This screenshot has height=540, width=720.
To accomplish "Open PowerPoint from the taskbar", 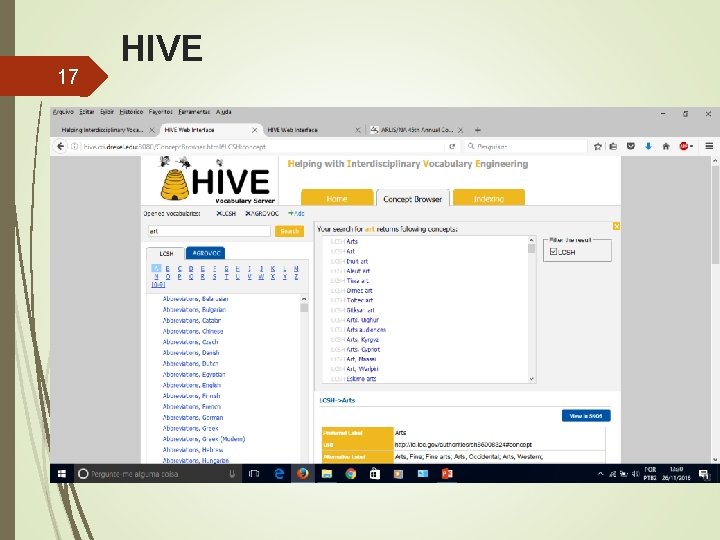I will point(447,474).
